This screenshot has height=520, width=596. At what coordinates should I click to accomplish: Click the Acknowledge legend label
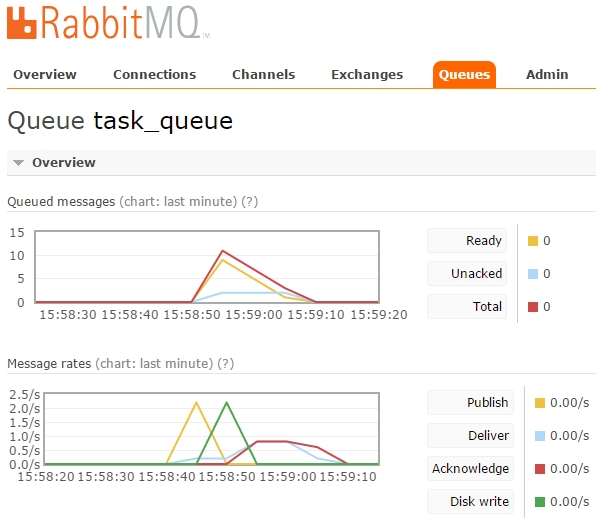[x=471, y=469]
